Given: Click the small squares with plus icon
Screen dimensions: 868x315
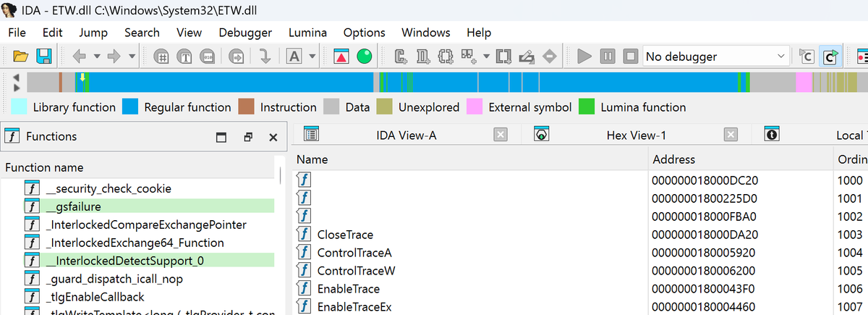Looking at the screenshot, I should (469, 56).
